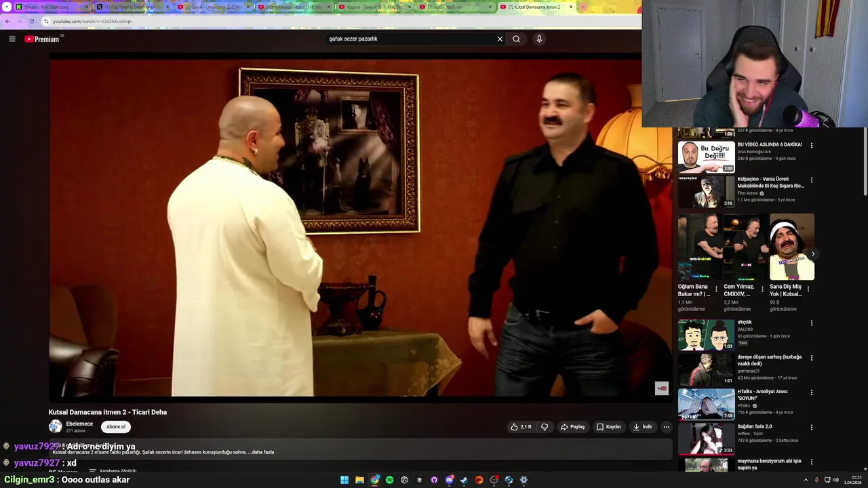Screen dimensions: 868x488
Task: Open volume control in system tray
Action: click(835, 480)
